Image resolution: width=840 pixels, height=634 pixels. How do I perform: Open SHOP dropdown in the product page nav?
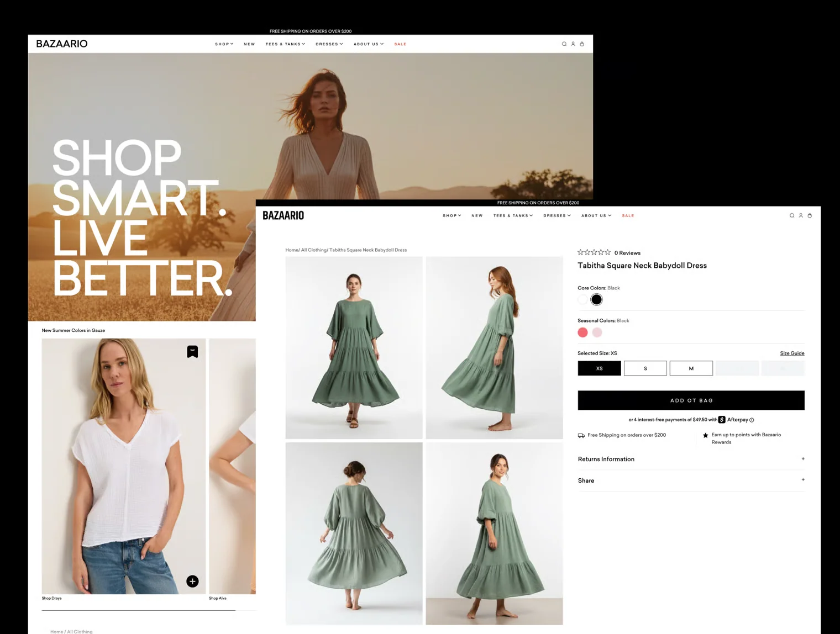pos(452,215)
